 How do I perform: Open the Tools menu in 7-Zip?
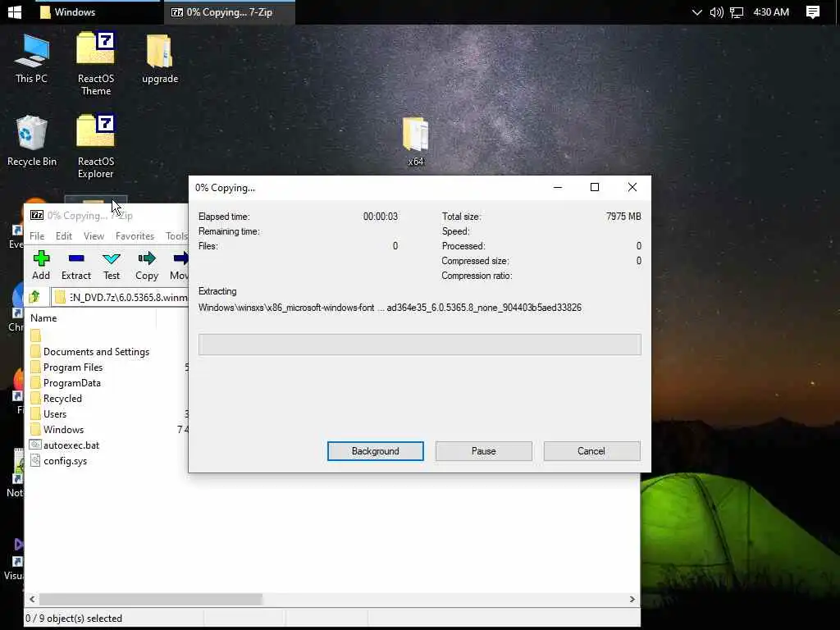coord(176,235)
